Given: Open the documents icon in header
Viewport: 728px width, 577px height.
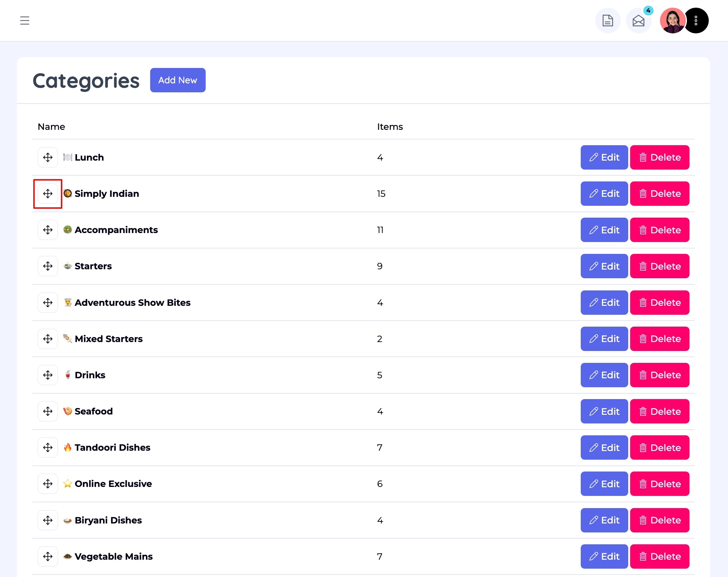Looking at the screenshot, I should [x=607, y=21].
